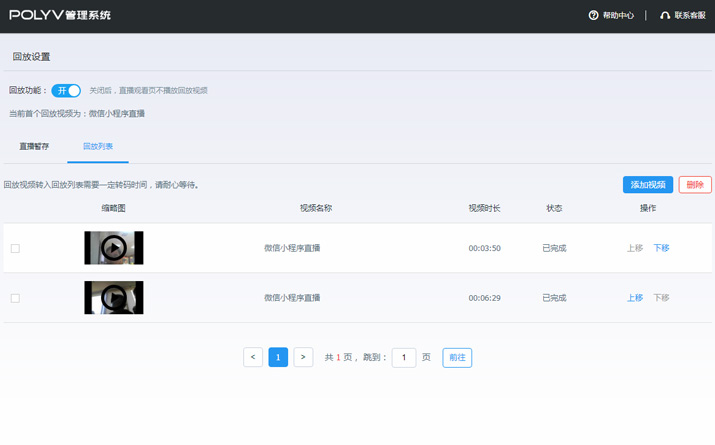This screenshot has height=445, width=715.
Task: Play the first video thumbnail
Action: click(114, 248)
